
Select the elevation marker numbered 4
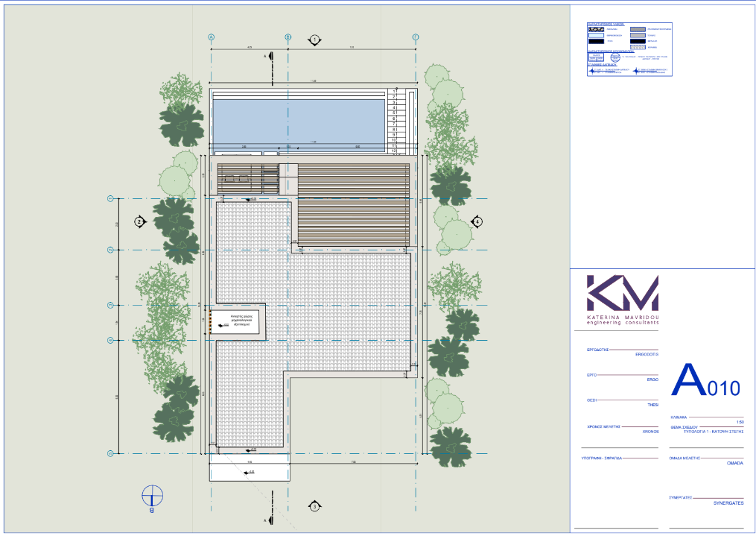pos(477,221)
